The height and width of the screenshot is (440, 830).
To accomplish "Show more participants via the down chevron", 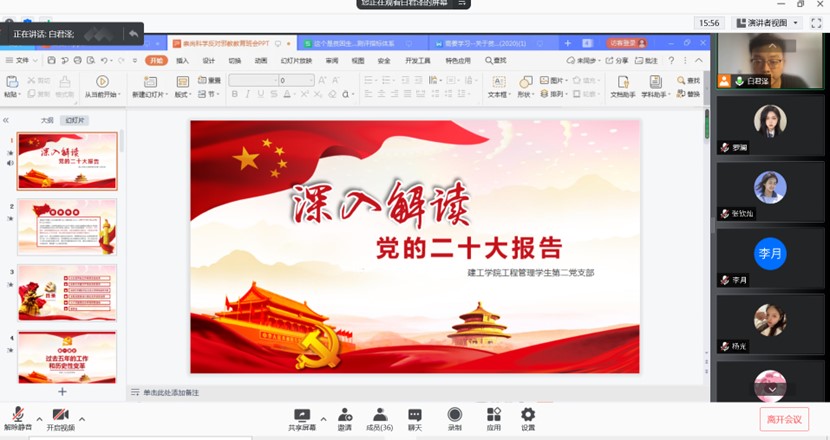I will (772, 390).
